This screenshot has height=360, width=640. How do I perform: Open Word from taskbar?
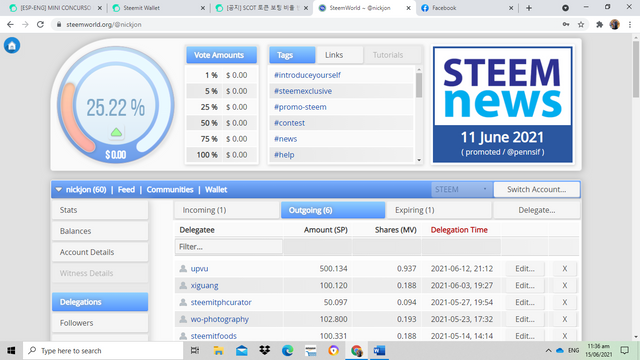(x=379, y=351)
